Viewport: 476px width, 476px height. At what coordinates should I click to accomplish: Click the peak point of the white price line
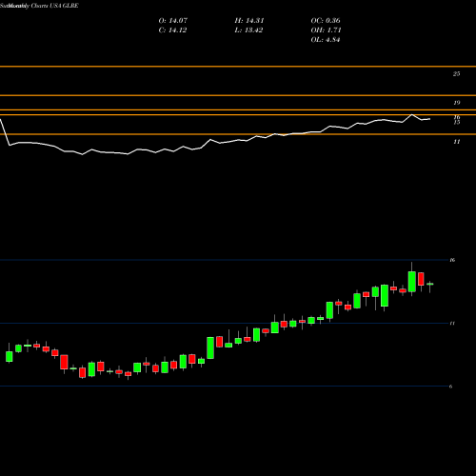[x=412, y=114]
